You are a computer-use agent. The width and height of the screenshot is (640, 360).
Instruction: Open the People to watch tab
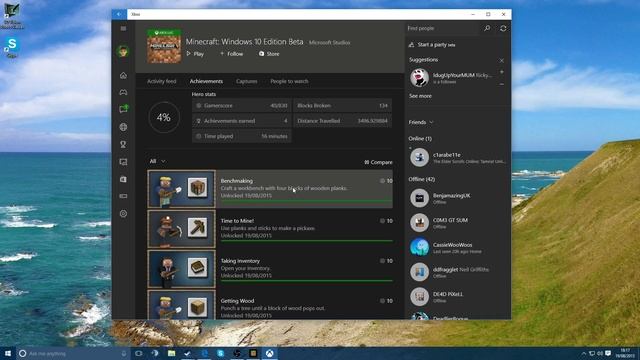point(289,81)
